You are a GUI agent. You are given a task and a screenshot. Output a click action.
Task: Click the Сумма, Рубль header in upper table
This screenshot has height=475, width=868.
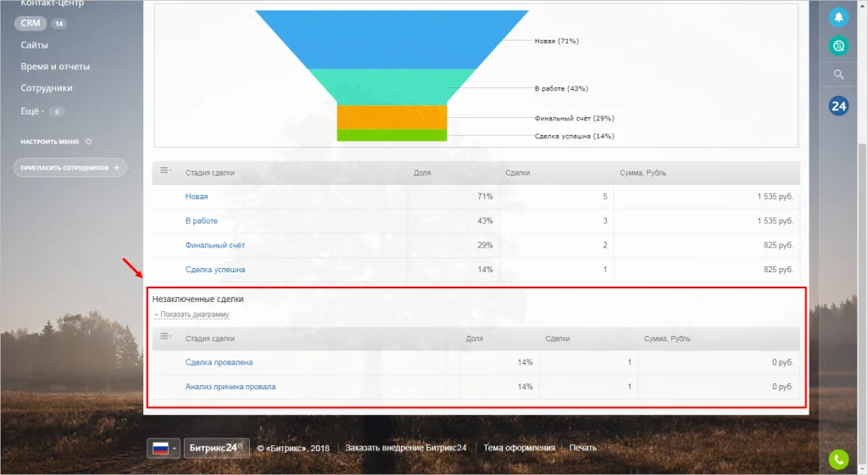643,173
